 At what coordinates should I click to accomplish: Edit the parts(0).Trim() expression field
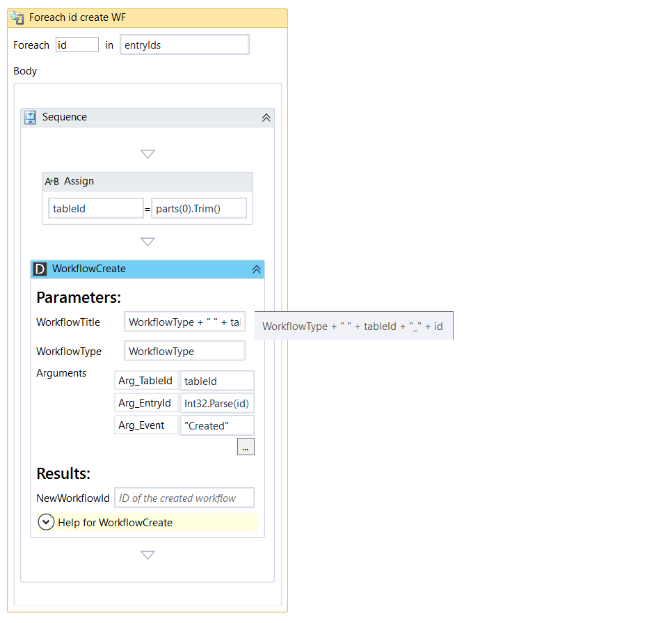[x=199, y=208]
